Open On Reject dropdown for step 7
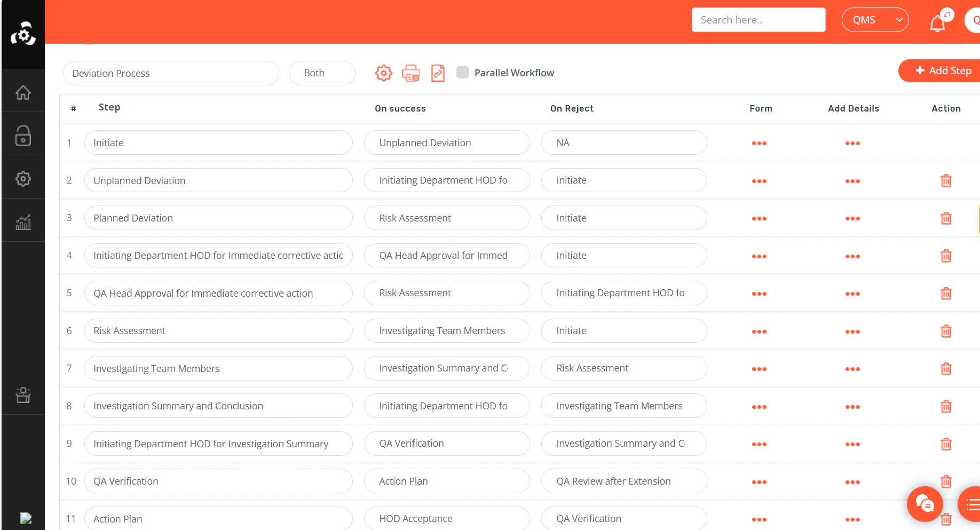The image size is (980, 530). click(x=624, y=368)
